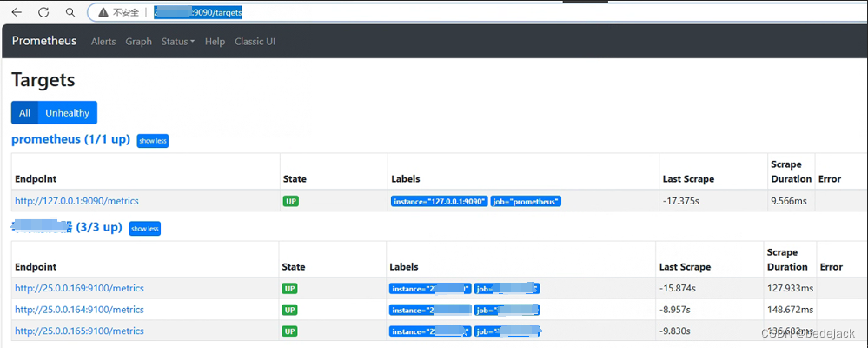Click the UP badge for 25.0.0.169:9100
Image resolution: width=868 pixels, height=348 pixels.
289,288
